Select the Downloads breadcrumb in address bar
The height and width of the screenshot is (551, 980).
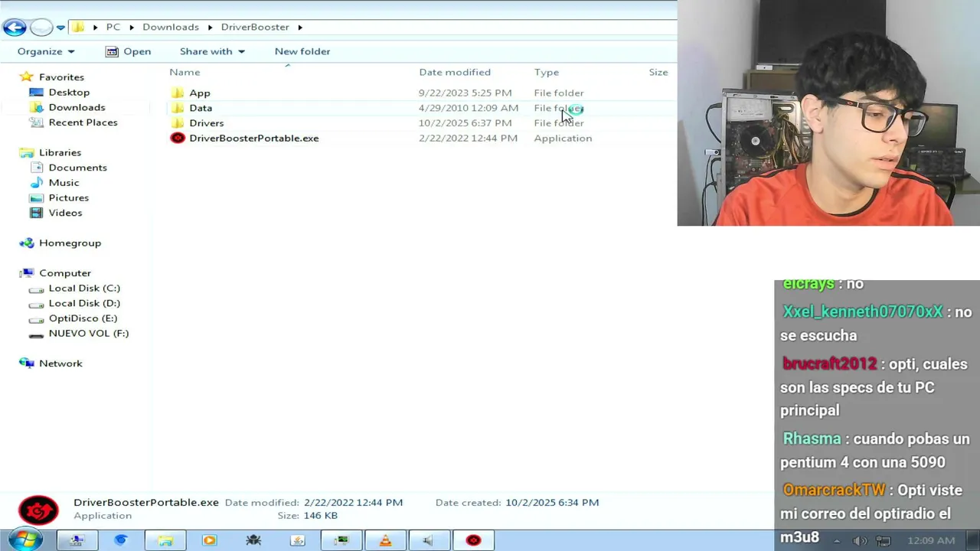[x=171, y=27]
